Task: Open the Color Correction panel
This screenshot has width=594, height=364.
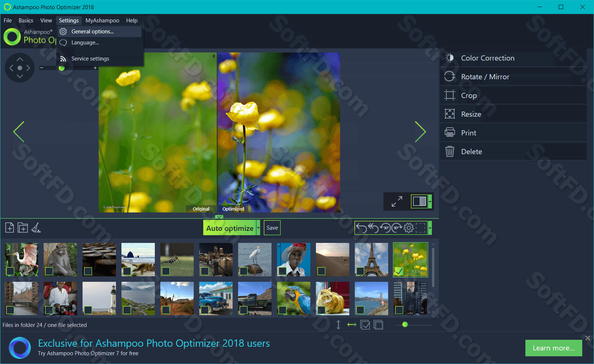Action: (513, 58)
